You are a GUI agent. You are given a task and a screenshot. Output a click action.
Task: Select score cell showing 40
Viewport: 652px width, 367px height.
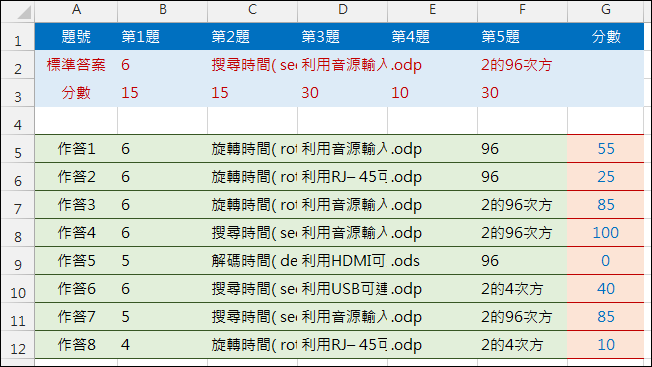(605, 288)
